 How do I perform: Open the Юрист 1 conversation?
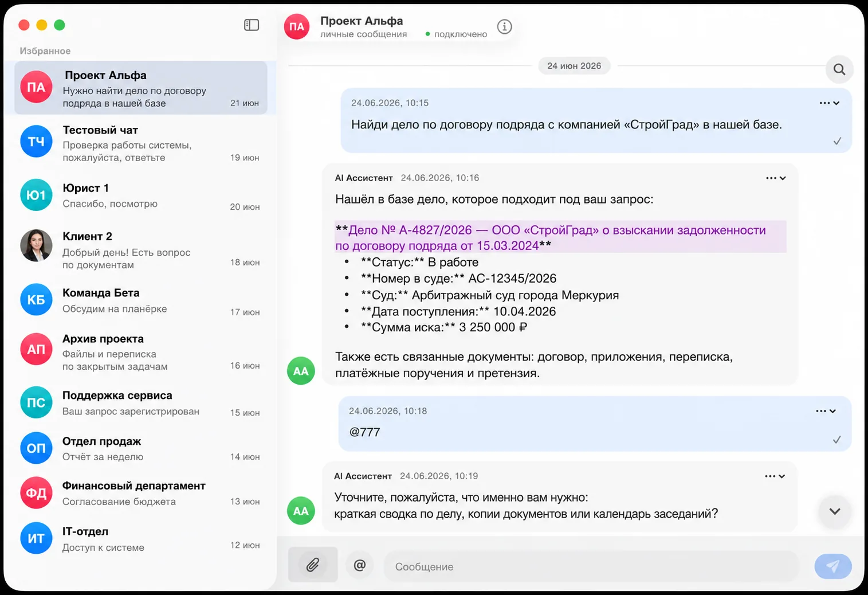[141, 195]
